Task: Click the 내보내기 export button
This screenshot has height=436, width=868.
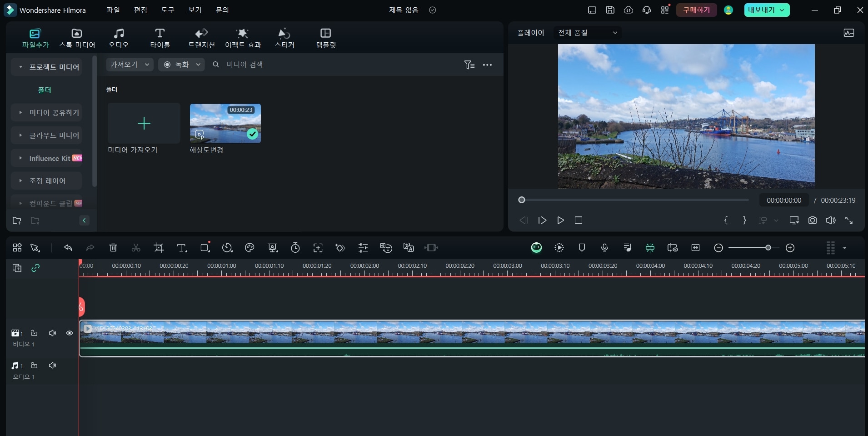Action: [x=767, y=10]
